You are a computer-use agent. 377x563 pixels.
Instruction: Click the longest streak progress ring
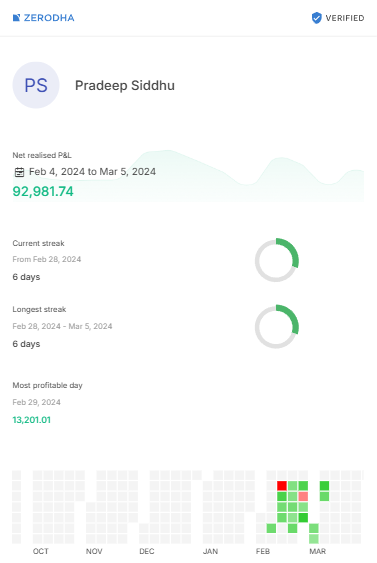[x=276, y=327]
